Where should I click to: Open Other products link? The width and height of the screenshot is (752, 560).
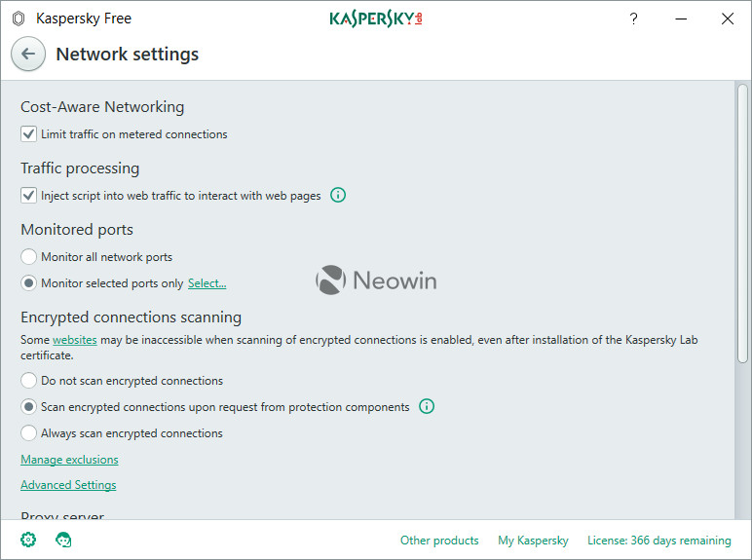pyautogui.click(x=439, y=541)
